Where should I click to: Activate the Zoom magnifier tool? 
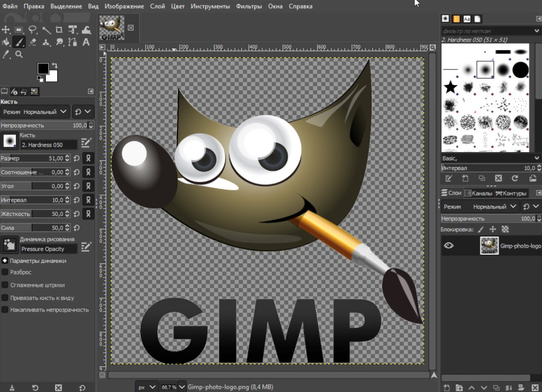pos(19,55)
